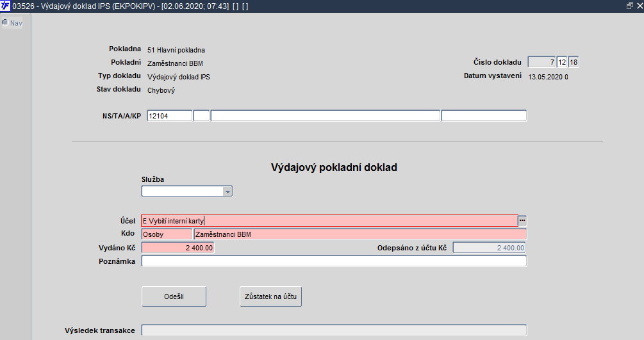
Task: Click the 'Výsledek transakce' label
Action: 100,330
